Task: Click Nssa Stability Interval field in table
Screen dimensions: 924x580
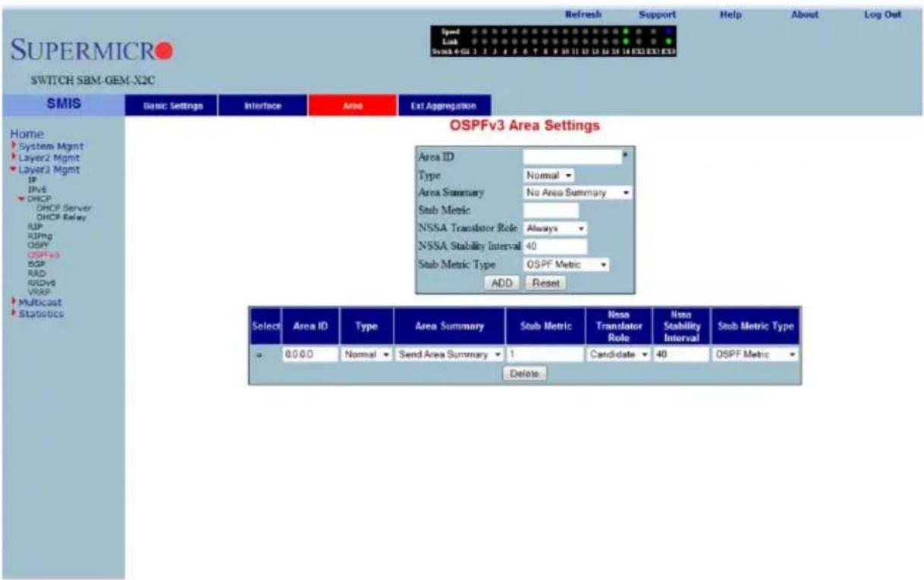Action: coord(680,355)
